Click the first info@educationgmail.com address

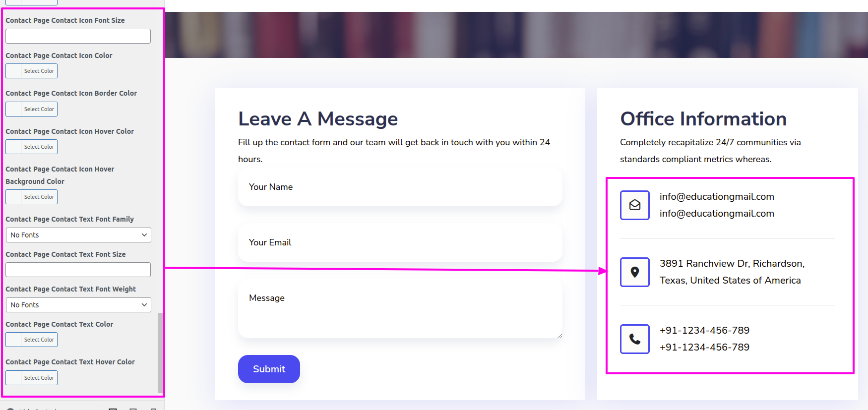click(716, 197)
